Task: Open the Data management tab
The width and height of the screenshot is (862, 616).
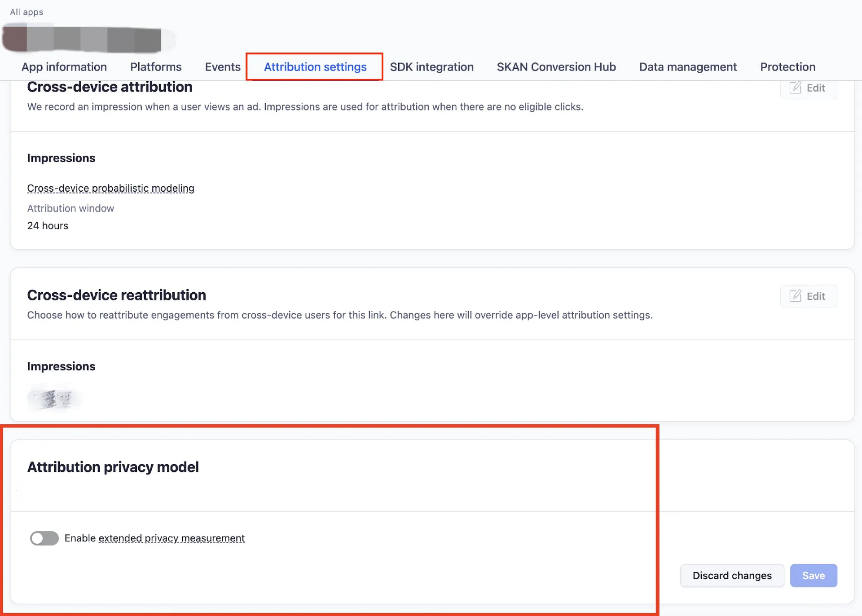Action: pyautogui.click(x=688, y=67)
